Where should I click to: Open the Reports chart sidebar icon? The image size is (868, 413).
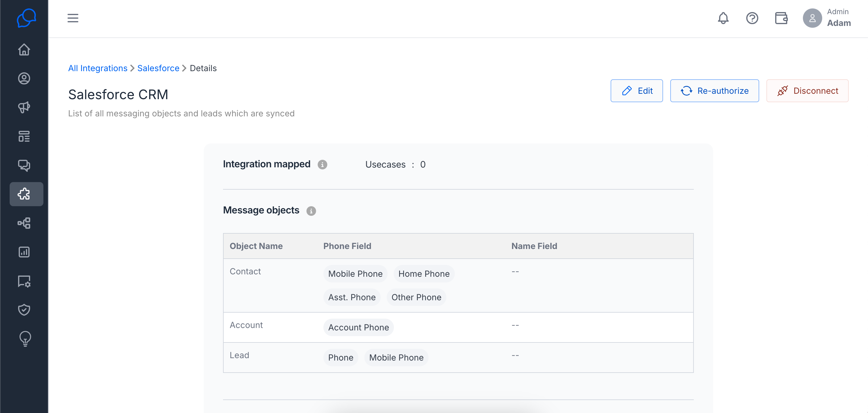click(x=24, y=252)
